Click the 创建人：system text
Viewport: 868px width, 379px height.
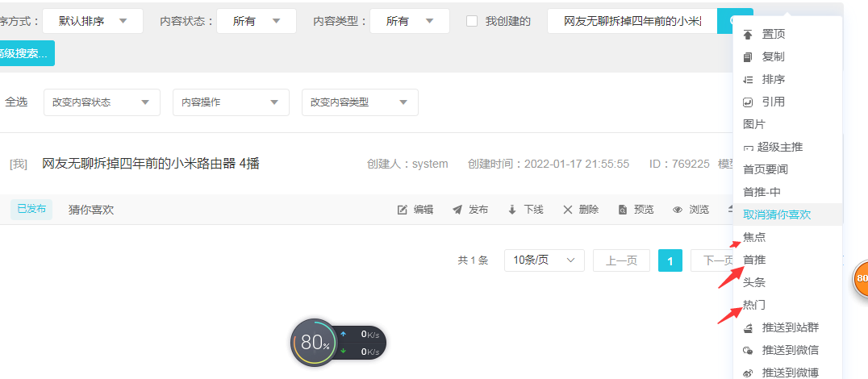point(407,164)
